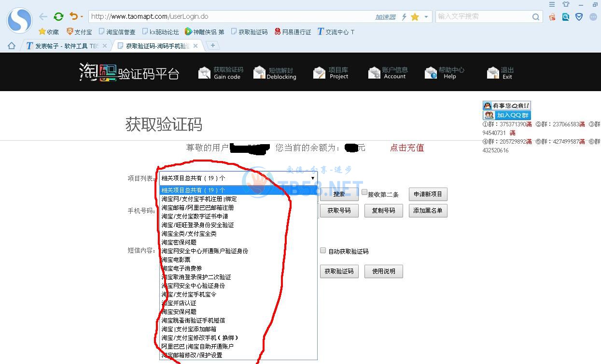Viewport: 601px width, 364px height.
Task: Enable the 自动获取验证码 checkbox
Action: pos(323,251)
